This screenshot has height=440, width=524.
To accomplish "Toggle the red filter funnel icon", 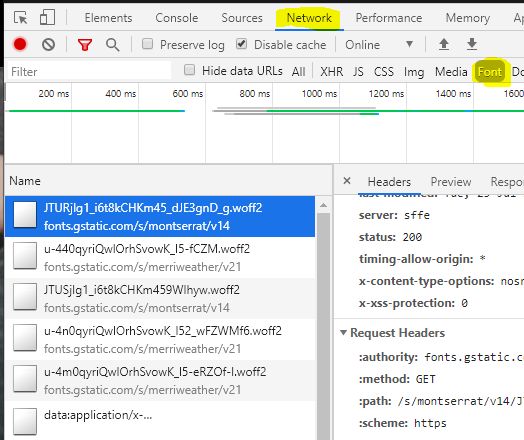I will pos(85,44).
